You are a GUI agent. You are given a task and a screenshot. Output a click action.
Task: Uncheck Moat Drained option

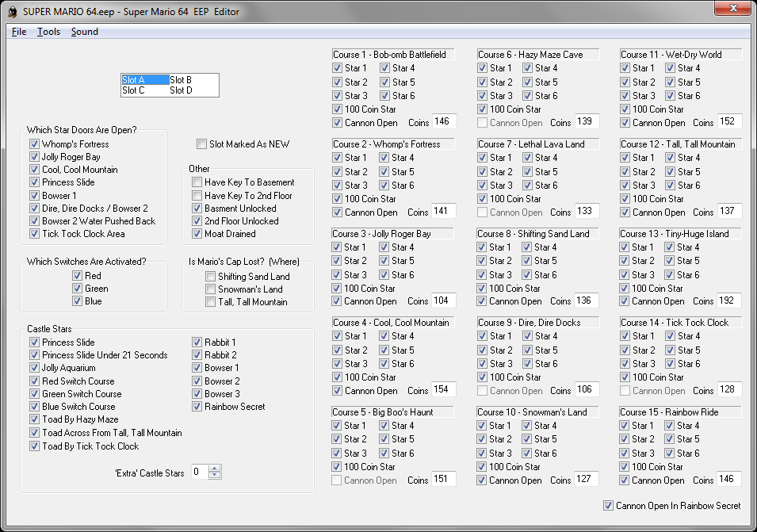[x=197, y=234]
